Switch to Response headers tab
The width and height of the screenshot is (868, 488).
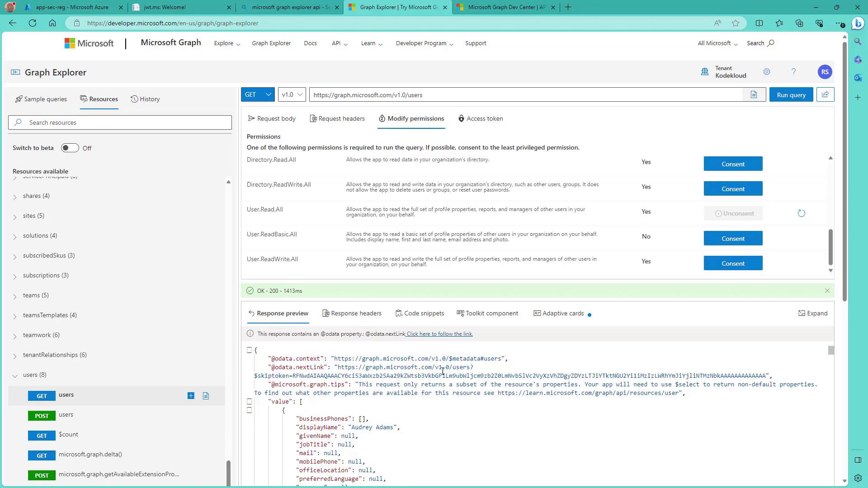tap(352, 313)
